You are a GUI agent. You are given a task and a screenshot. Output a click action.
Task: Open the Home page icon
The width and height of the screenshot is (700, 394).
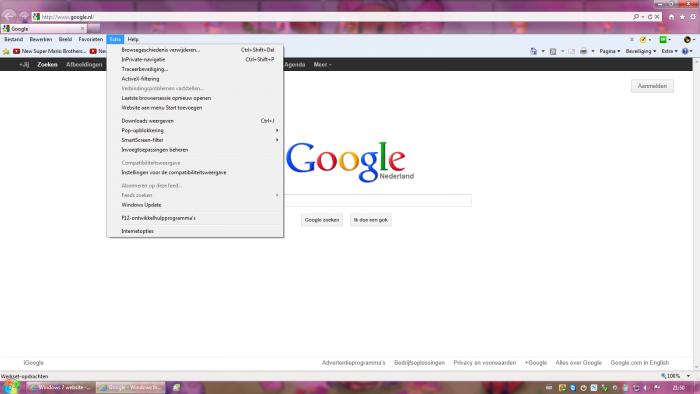(x=671, y=17)
